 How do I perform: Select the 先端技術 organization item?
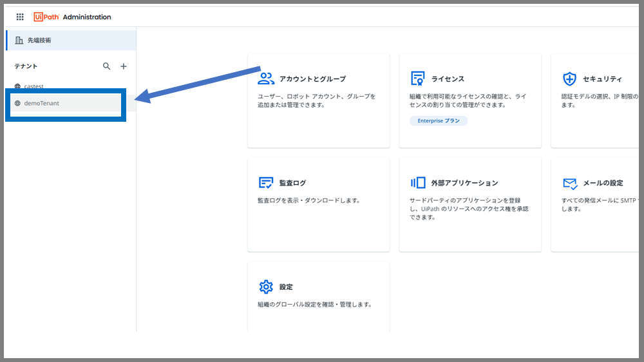pos(71,41)
